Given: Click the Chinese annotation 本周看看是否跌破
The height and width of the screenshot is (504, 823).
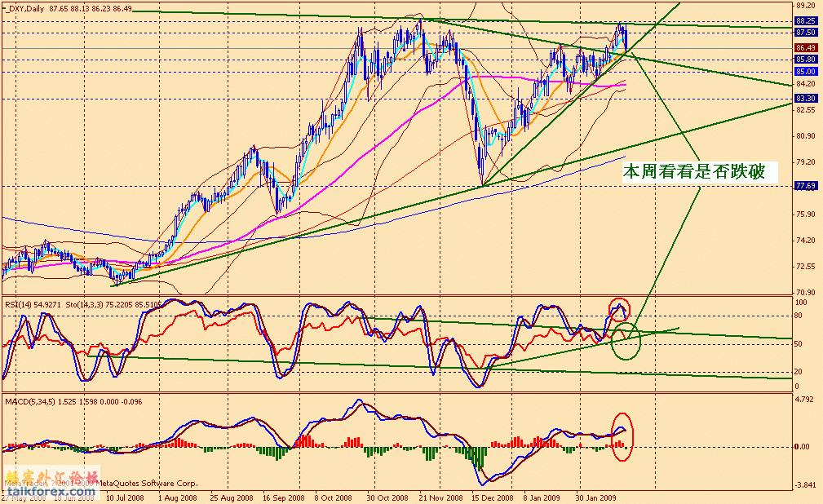Looking at the screenshot, I should (x=694, y=172).
